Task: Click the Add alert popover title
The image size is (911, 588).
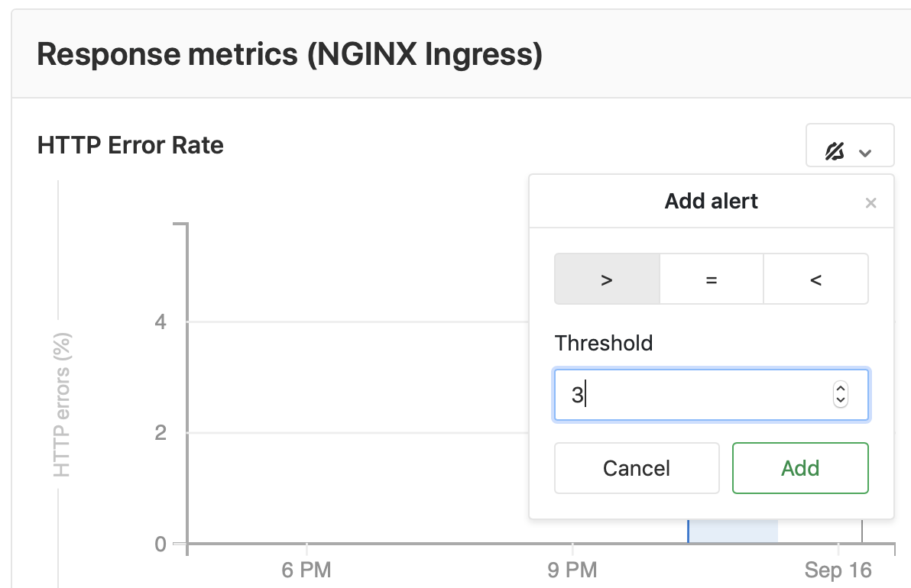Action: point(711,201)
